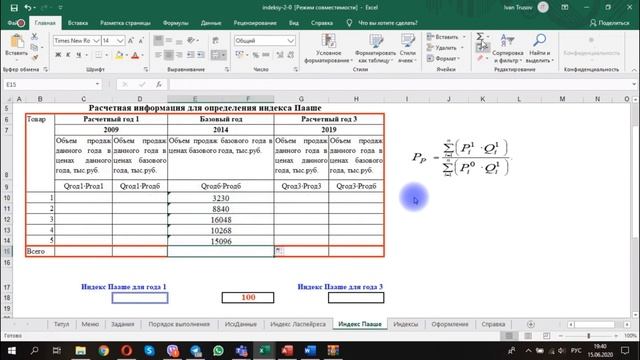Click the Paste (Вставить) clipboard icon
Viewport: 640px width, 360px height.
tap(17, 42)
